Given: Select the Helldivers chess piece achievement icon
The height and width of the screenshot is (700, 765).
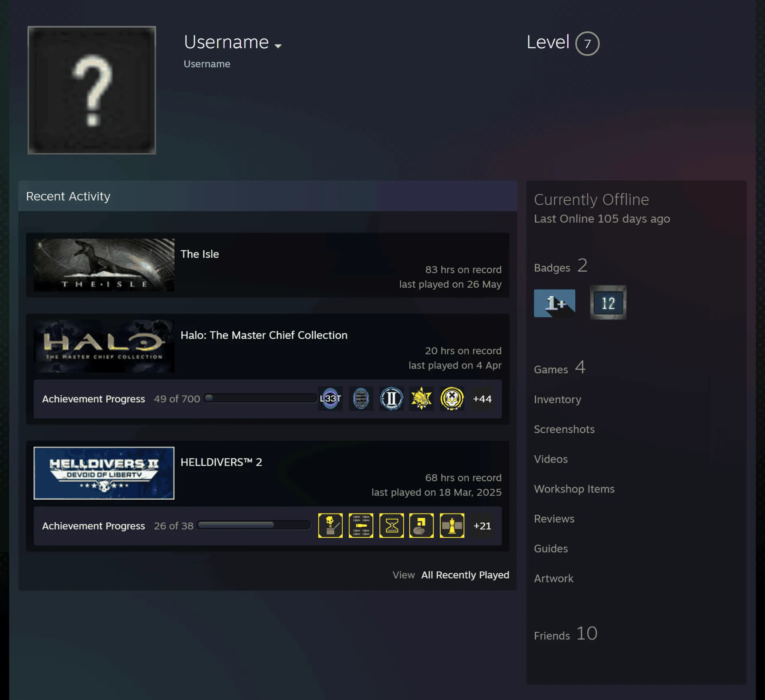Looking at the screenshot, I should (x=452, y=525).
